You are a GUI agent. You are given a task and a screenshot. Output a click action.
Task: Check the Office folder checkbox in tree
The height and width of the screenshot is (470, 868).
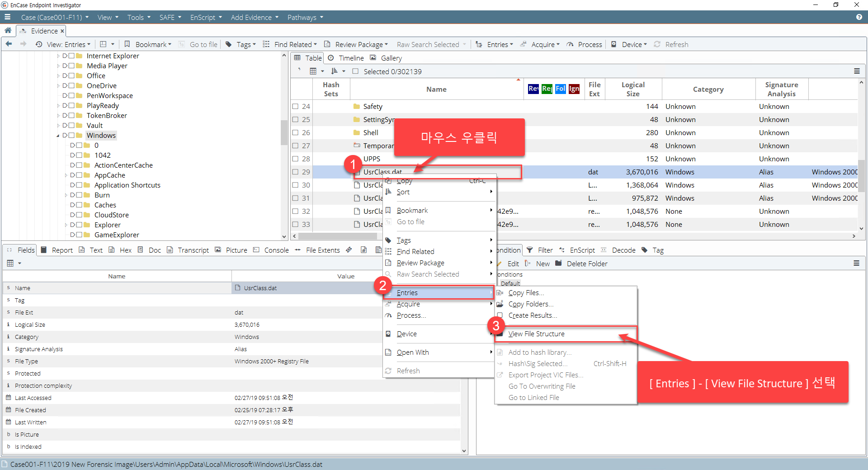71,76
